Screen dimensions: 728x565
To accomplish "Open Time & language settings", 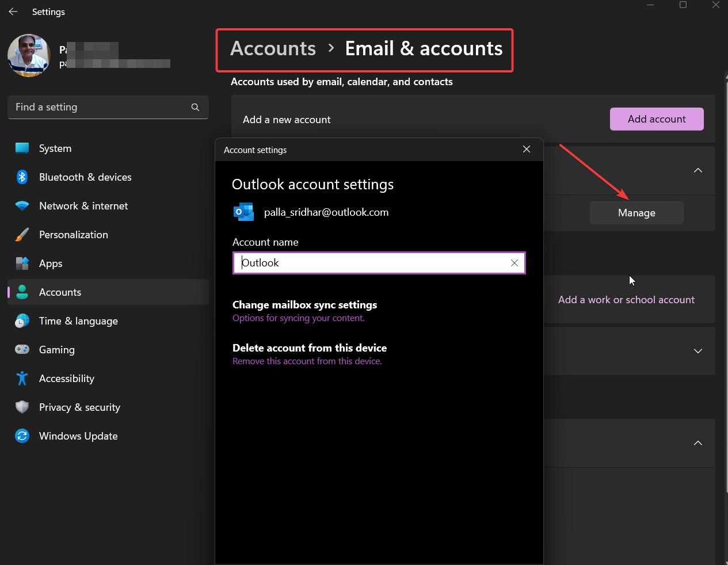I will click(x=108, y=321).
